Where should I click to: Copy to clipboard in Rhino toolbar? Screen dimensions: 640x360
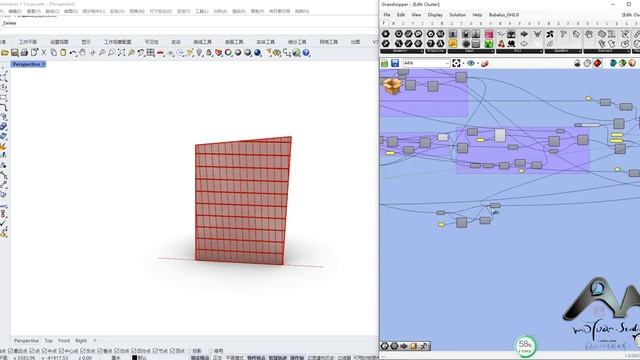53,53
